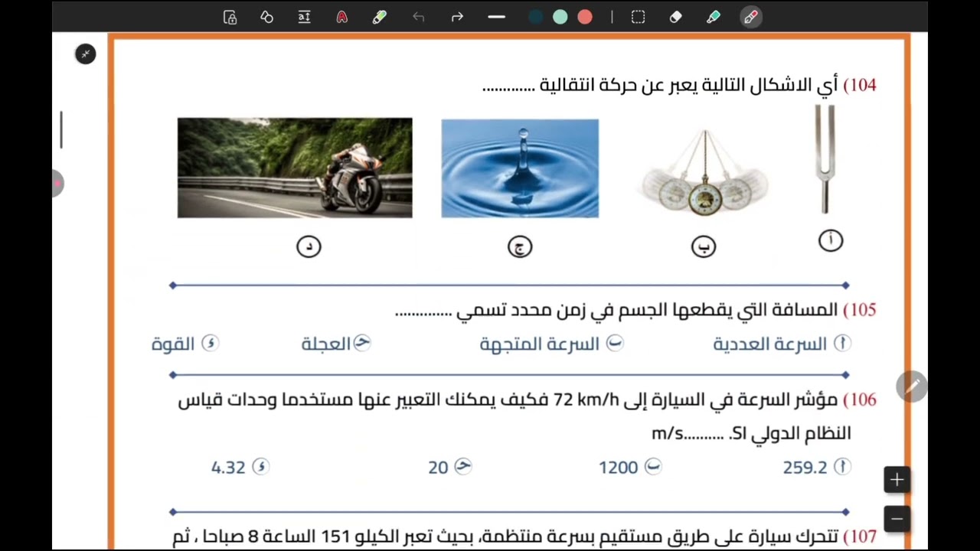Select answer 20 for question 106

coord(450,467)
